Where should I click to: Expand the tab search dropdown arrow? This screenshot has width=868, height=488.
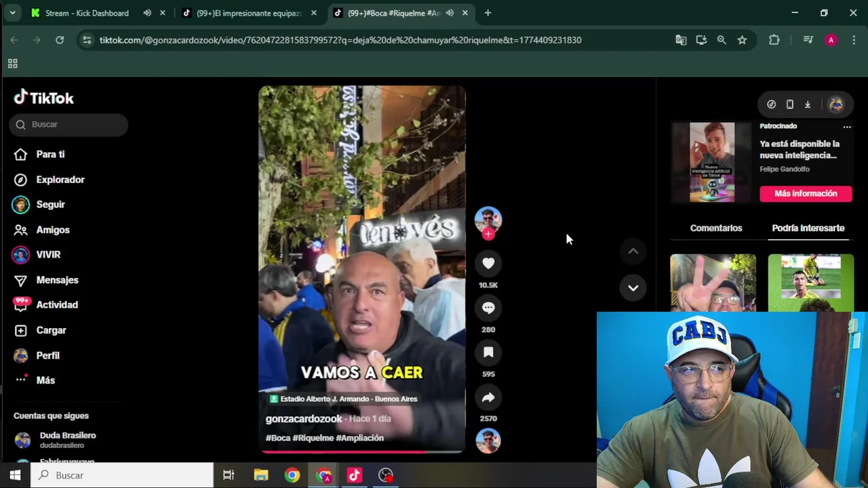[12, 13]
